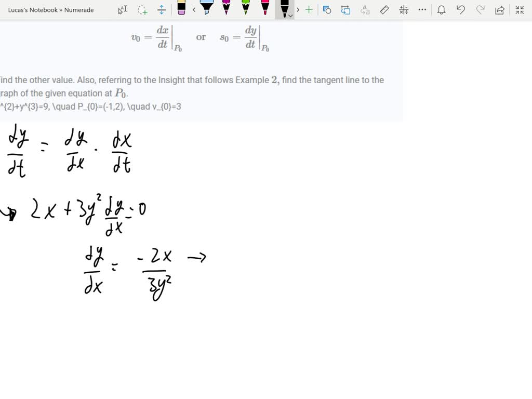This screenshot has height=399, width=532.
Task: Undo the last pen stroke
Action: coord(460,9)
